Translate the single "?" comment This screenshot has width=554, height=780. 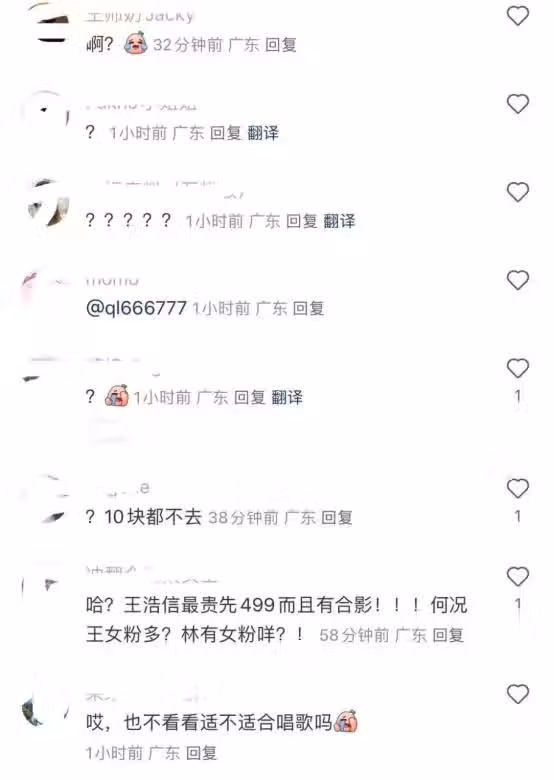click(x=263, y=133)
